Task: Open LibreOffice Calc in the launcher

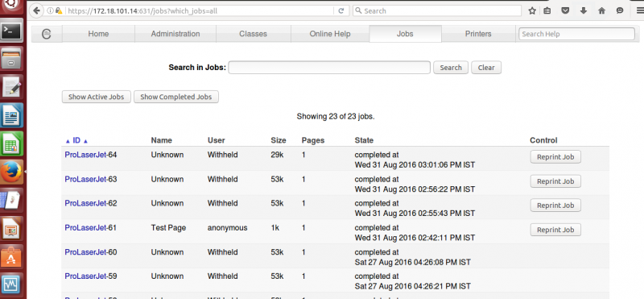Action: 11,144
